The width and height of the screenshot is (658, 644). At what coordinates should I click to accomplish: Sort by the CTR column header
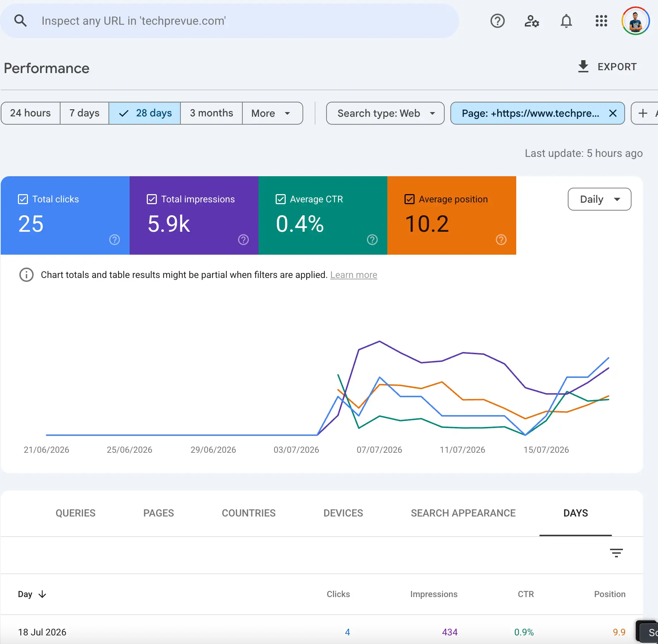pos(526,594)
